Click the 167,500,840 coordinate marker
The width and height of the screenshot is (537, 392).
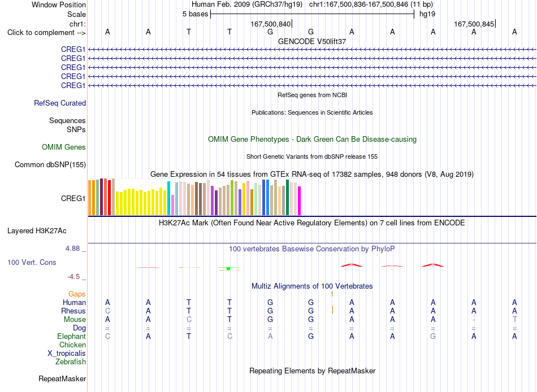click(x=271, y=24)
